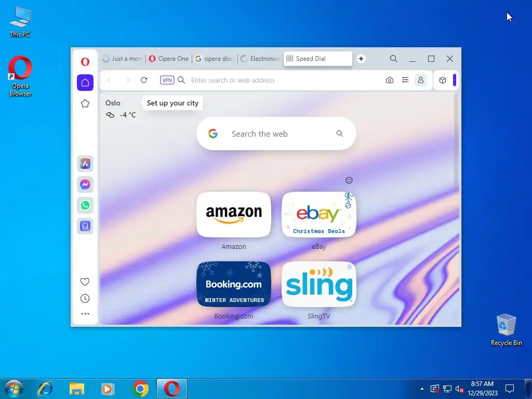Launch Internet Explorer from taskbar

tap(45, 389)
